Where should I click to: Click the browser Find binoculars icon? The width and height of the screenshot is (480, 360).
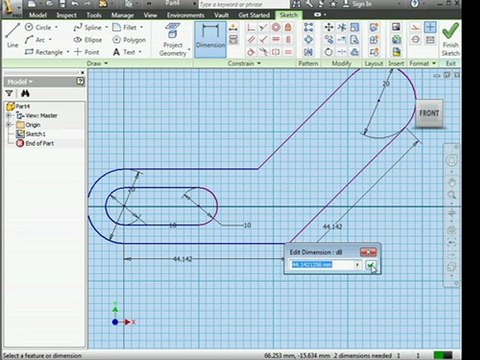click(25, 93)
